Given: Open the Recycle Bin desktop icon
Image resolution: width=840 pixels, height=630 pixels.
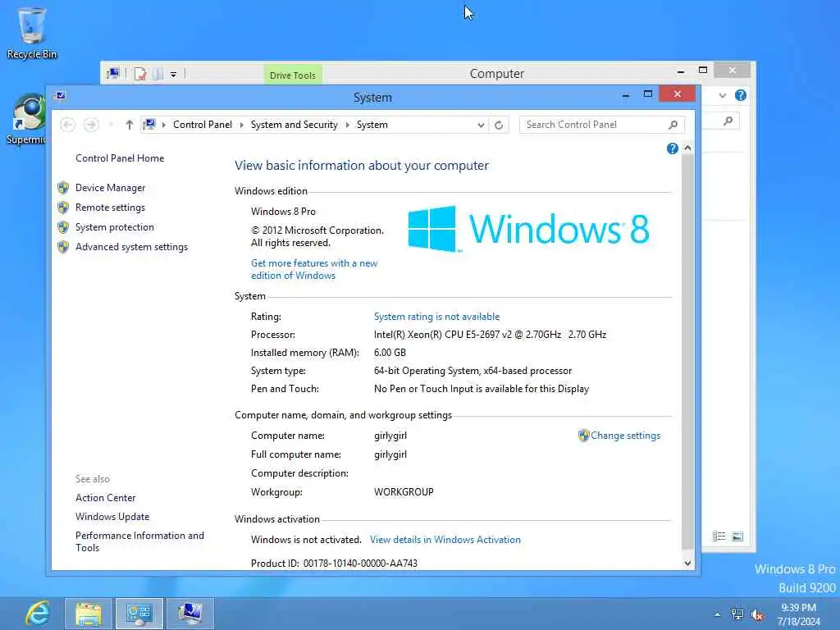Looking at the screenshot, I should coord(32,33).
